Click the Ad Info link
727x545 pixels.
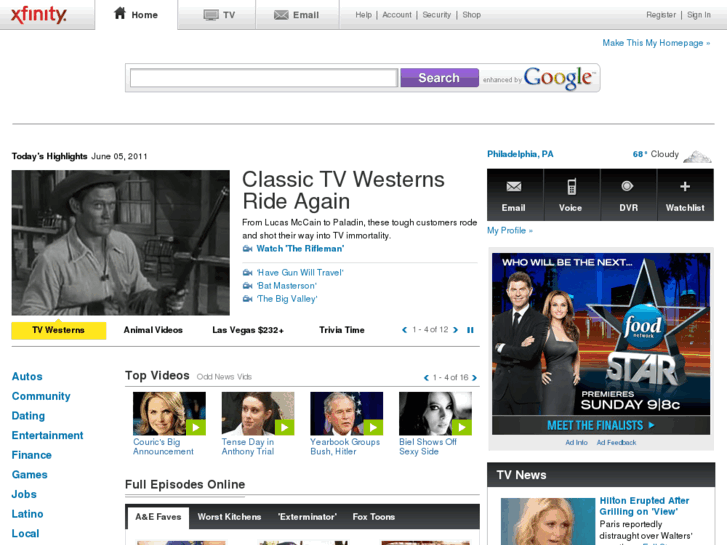click(576, 442)
